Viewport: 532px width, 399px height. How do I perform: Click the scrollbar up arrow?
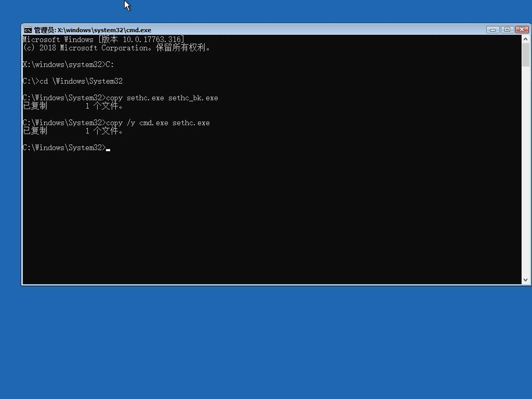click(x=526, y=39)
